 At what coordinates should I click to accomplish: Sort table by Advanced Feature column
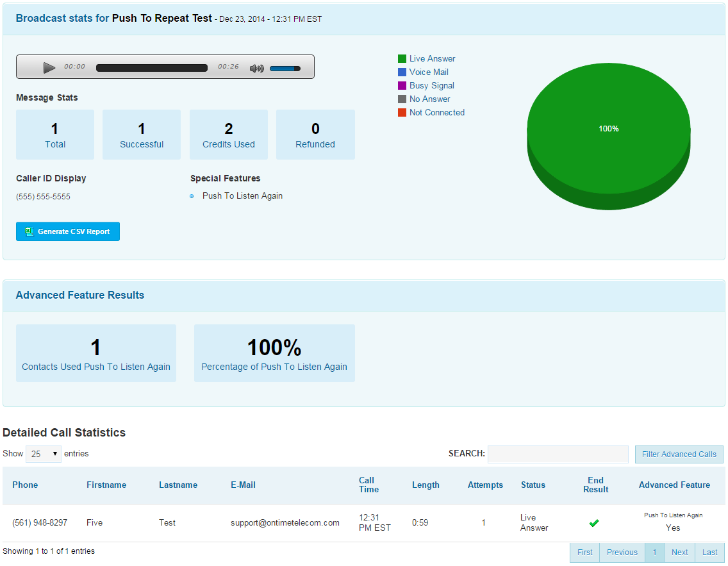point(674,485)
